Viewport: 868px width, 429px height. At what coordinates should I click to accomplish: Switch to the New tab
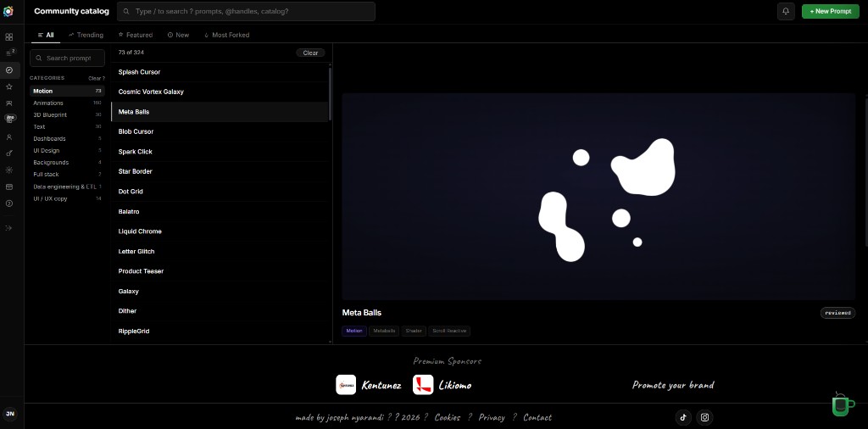pyautogui.click(x=178, y=35)
